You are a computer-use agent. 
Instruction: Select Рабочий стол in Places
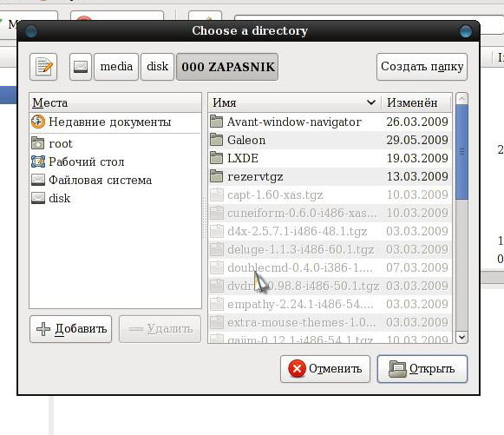pos(115,161)
